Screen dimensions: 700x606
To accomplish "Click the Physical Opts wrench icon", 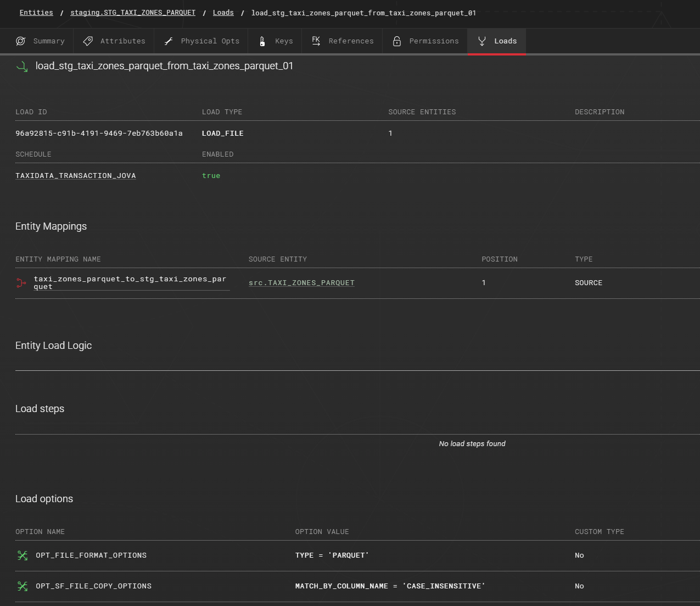I will point(169,41).
